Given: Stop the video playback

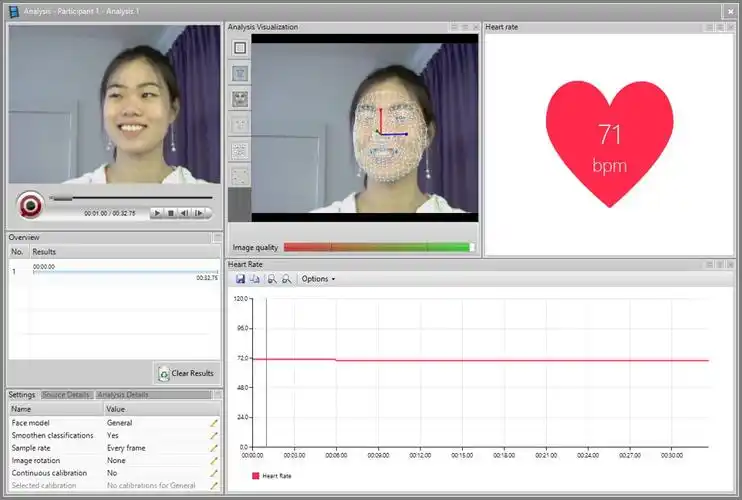Looking at the screenshot, I should (x=171, y=213).
